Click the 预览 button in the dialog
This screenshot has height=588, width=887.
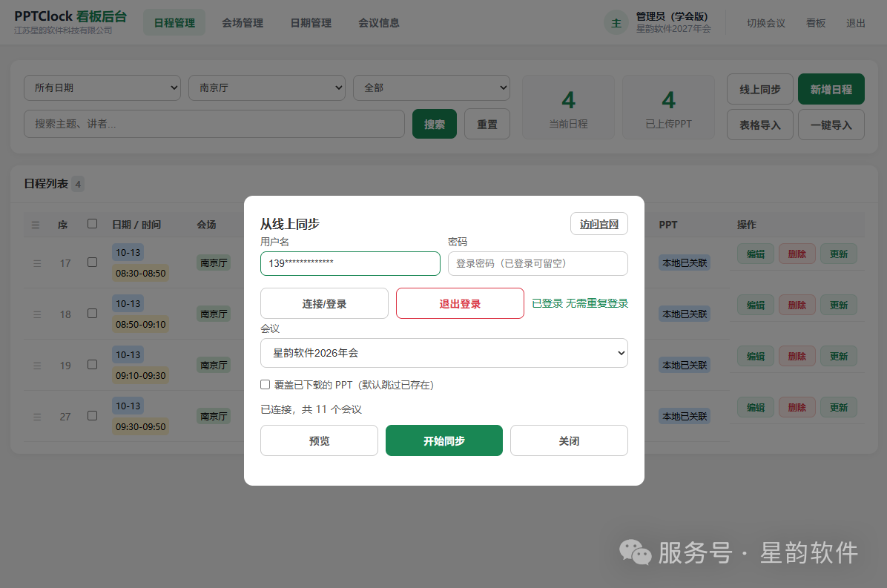[319, 440]
